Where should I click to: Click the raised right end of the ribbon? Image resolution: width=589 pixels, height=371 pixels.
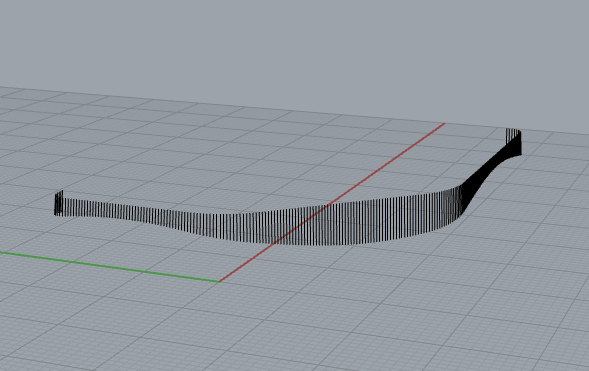point(513,141)
